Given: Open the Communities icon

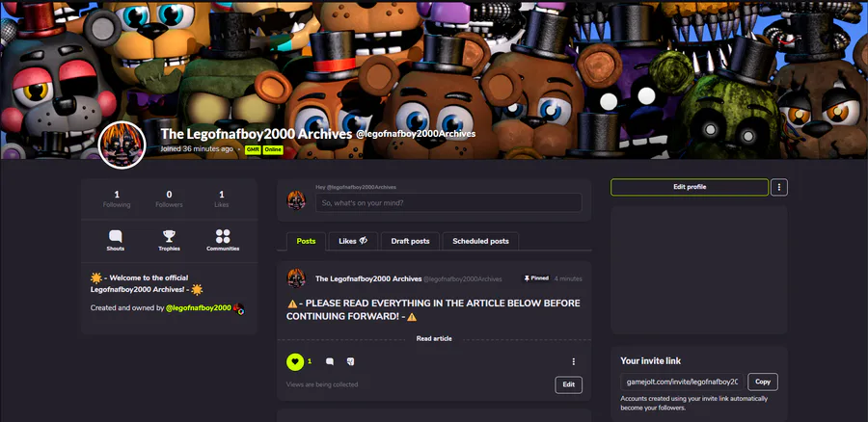Looking at the screenshot, I should (223, 237).
